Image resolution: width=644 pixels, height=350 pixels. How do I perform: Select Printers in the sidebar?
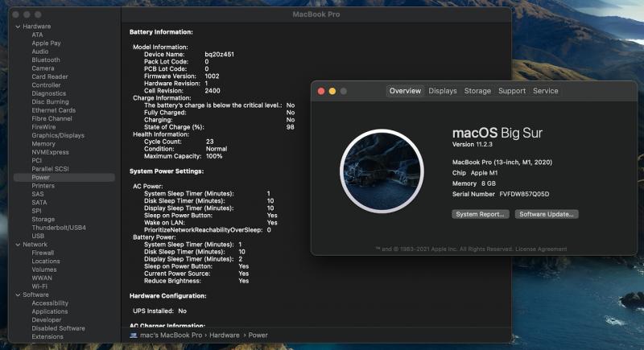(x=43, y=186)
